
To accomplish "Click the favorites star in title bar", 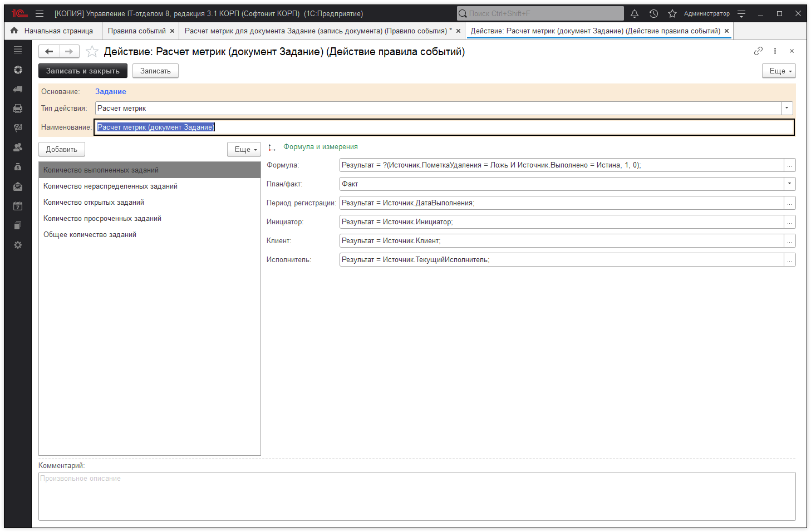I will coord(672,13).
